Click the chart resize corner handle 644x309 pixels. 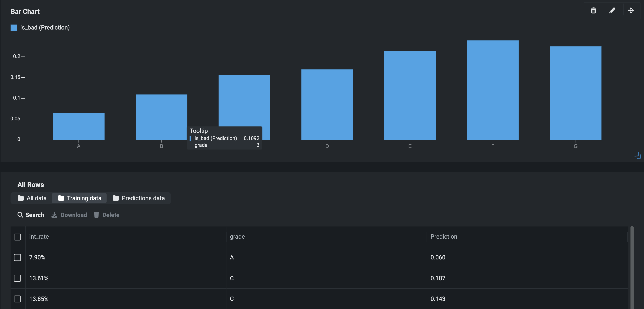(x=638, y=156)
